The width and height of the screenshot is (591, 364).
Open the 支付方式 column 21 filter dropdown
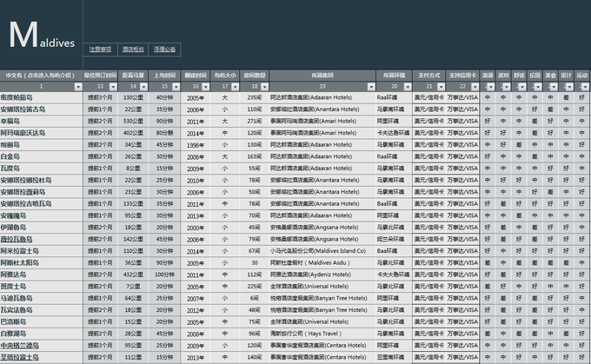coord(441,87)
